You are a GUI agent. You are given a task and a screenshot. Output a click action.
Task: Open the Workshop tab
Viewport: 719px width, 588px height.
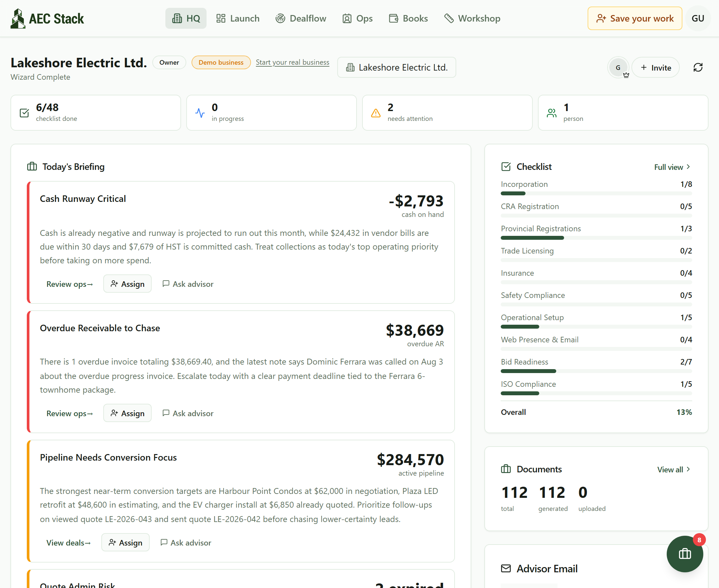click(x=472, y=18)
